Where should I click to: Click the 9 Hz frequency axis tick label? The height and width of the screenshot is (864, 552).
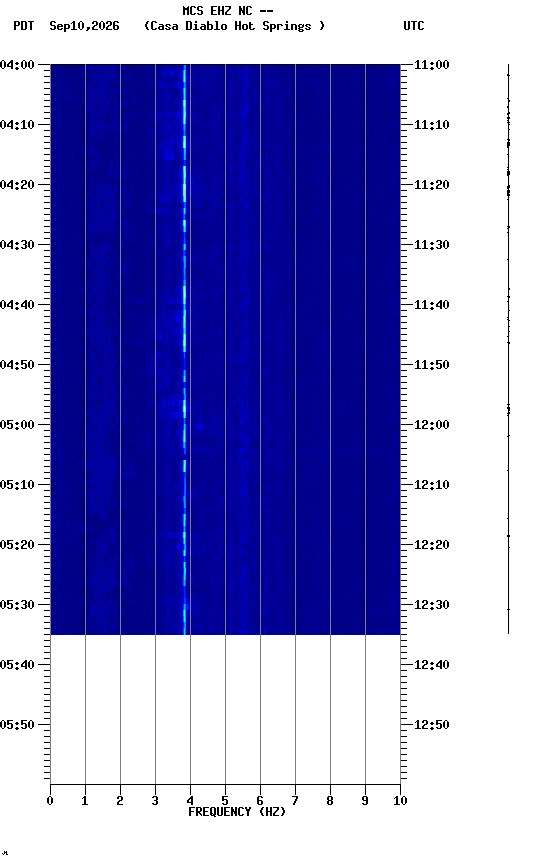tap(365, 801)
